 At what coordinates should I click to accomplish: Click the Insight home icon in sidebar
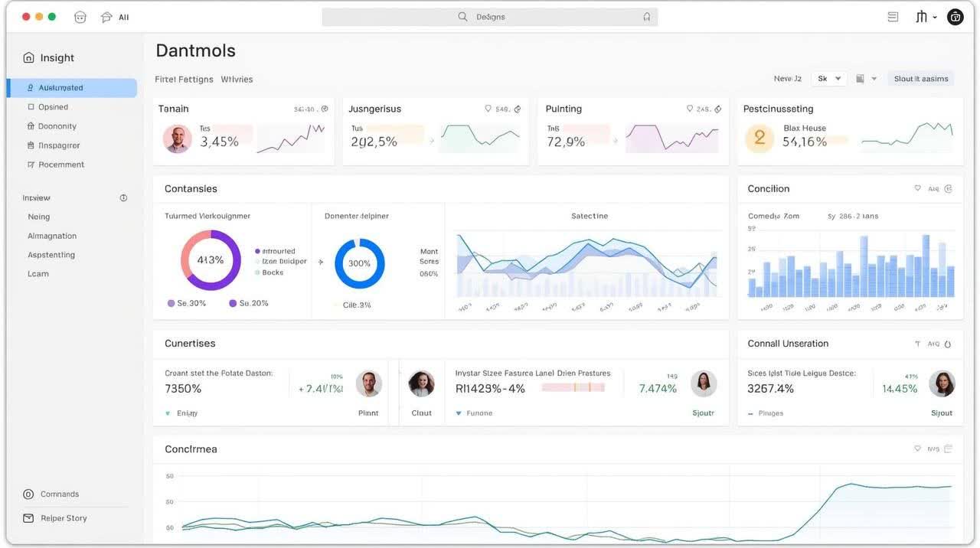click(x=28, y=58)
